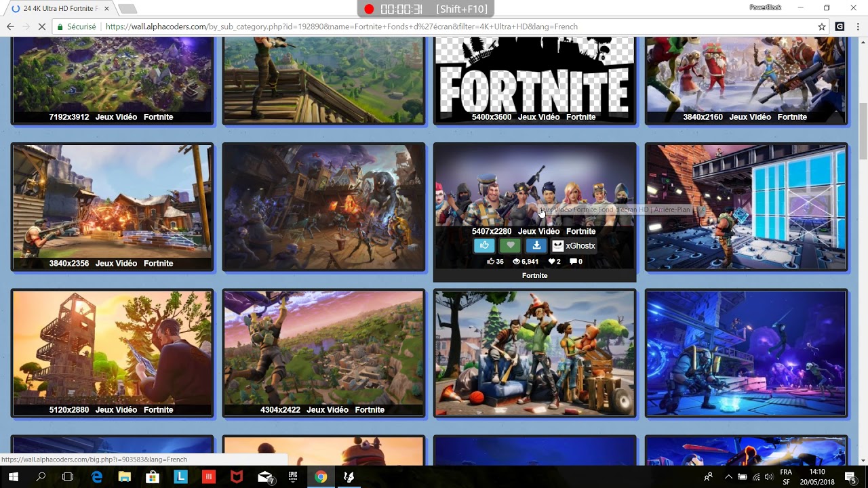The height and width of the screenshot is (488, 868).
Task: Open the wooden ramp soldier wallpaper thumbnail
Action: [x=323, y=80]
